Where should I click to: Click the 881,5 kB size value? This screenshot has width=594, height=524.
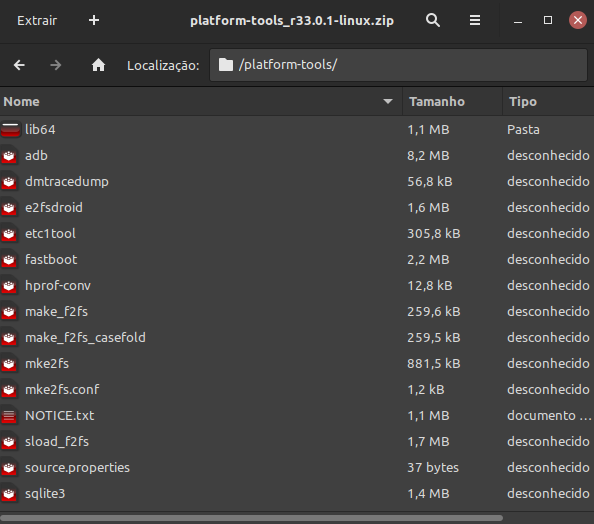(x=434, y=364)
